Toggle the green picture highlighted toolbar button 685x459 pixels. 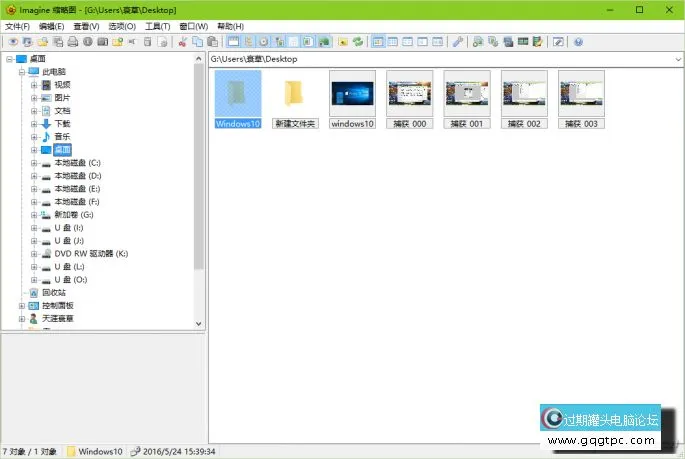(324, 42)
